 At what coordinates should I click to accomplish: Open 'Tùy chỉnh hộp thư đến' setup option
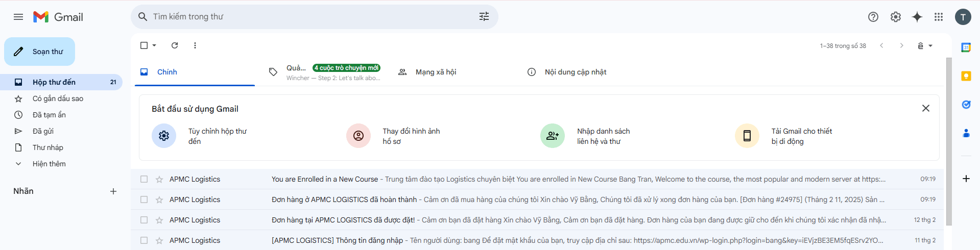click(x=217, y=136)
